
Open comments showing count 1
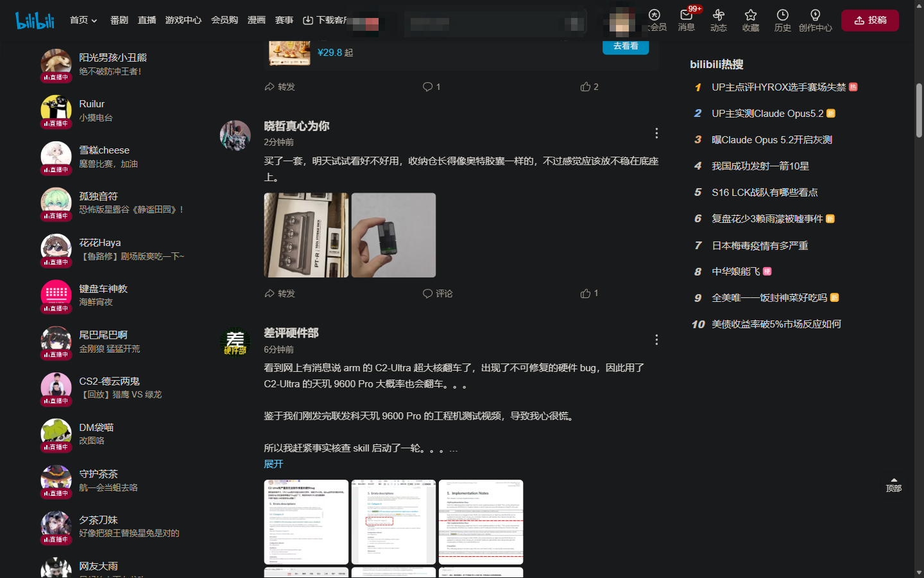click(x=432, y=87)
